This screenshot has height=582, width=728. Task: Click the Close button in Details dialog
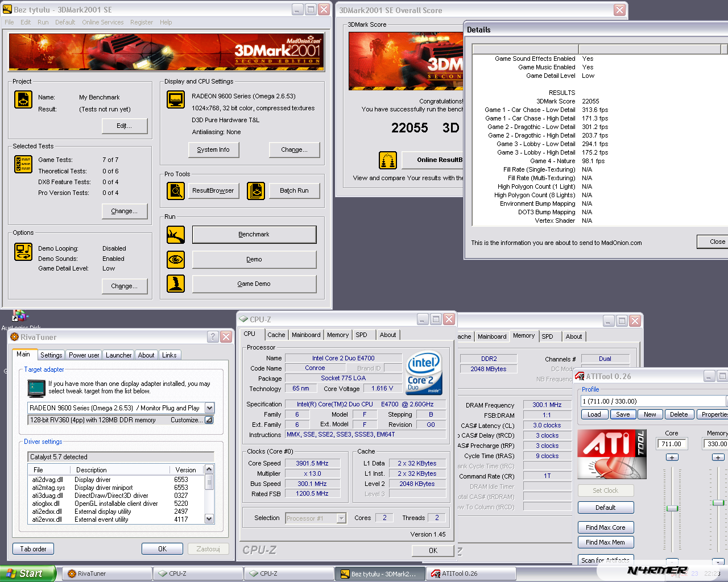tap(714, 242)
